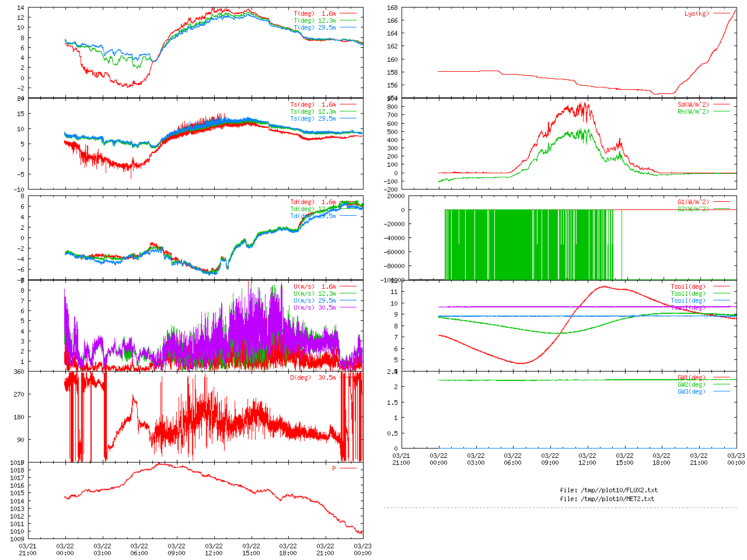Click the 'GW3(deg)' legend entry

click(x=692, y=392)
